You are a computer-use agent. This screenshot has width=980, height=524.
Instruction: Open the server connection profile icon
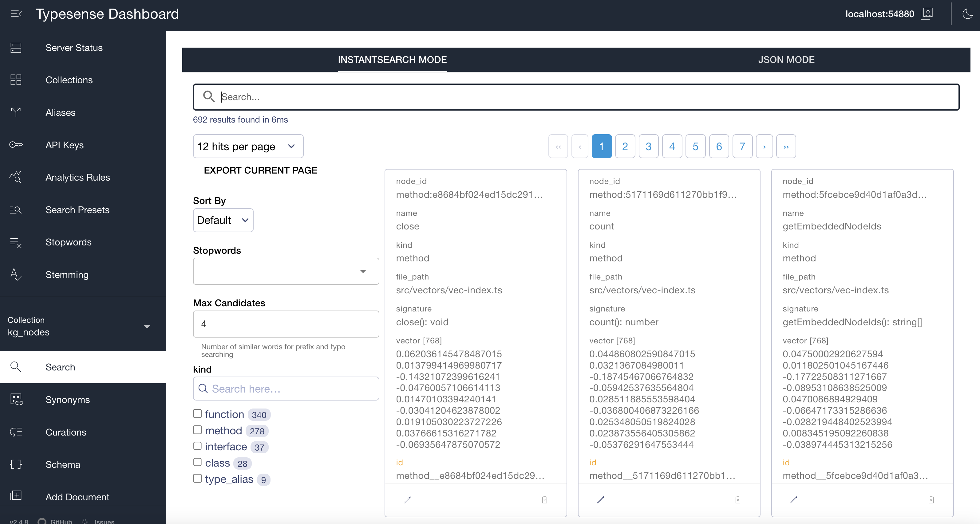[x=927, y=14]
